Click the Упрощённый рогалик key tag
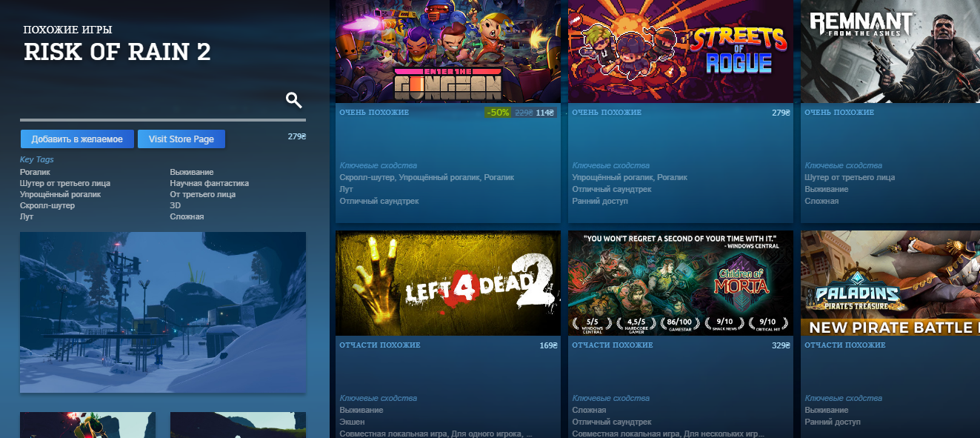The width and height of the screenshot is (980, 438). point(60,194)
